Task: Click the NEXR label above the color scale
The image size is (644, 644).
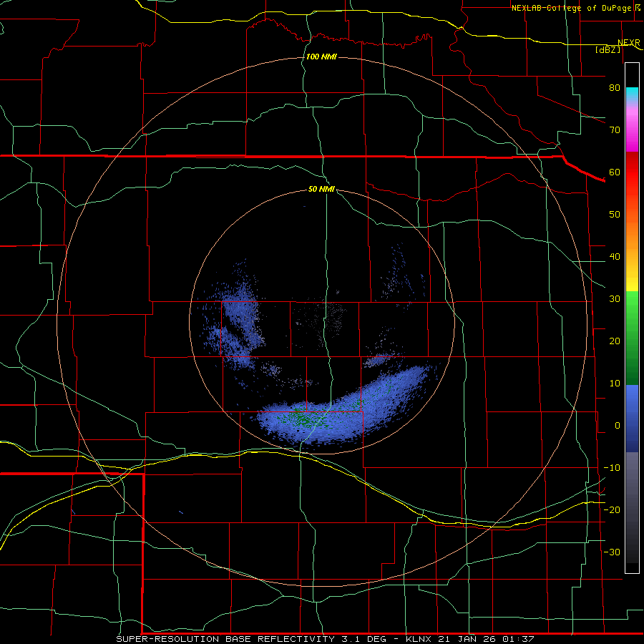Action: pos(629,42)
